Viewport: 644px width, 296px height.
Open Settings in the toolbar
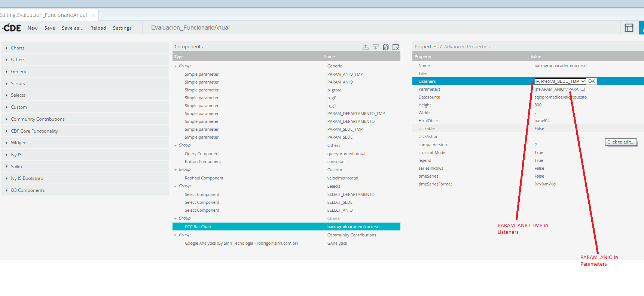[x=122, y=28]
